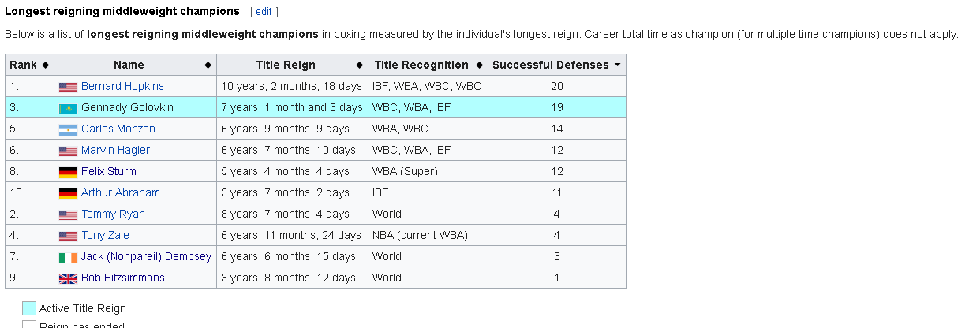Sort by Title Recognition column
The height and width of the screenshot is (328, 980).
(427, 65)
